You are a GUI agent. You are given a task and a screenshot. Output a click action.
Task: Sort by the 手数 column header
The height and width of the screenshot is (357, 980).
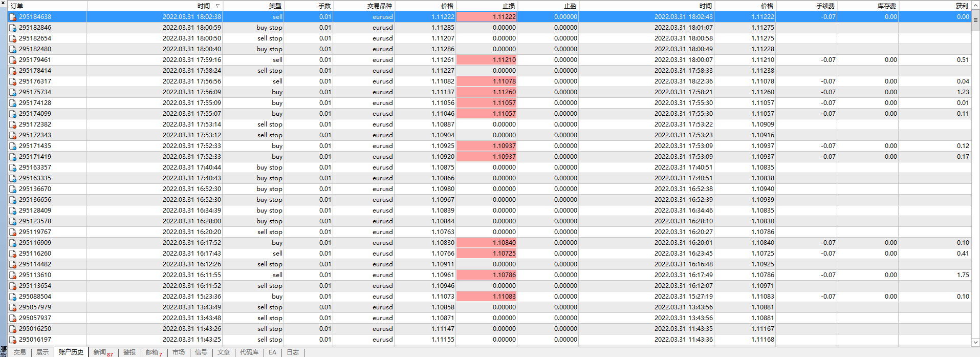(x=309, y=6)
